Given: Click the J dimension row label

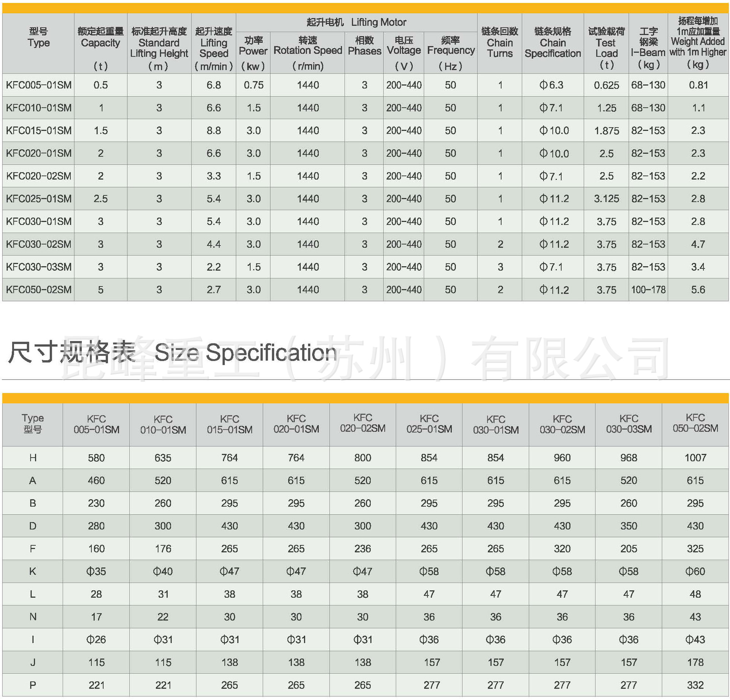Looking at the screenshot, I should (x=33, y=662).
